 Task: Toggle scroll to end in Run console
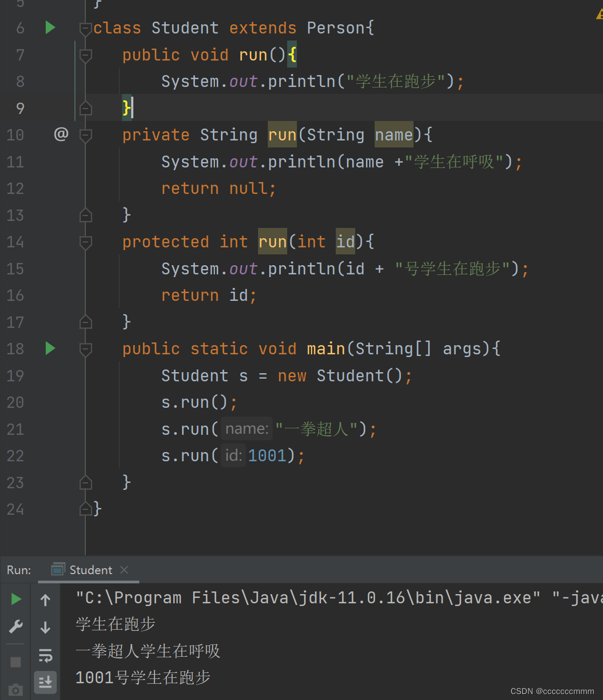pyautogui.click(x=45, y=682)
